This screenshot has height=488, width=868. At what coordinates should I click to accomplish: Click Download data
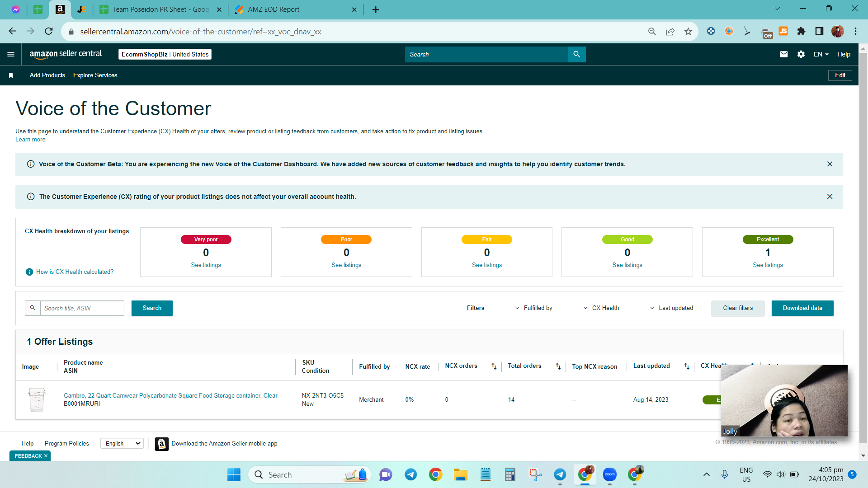click(802, 308)
